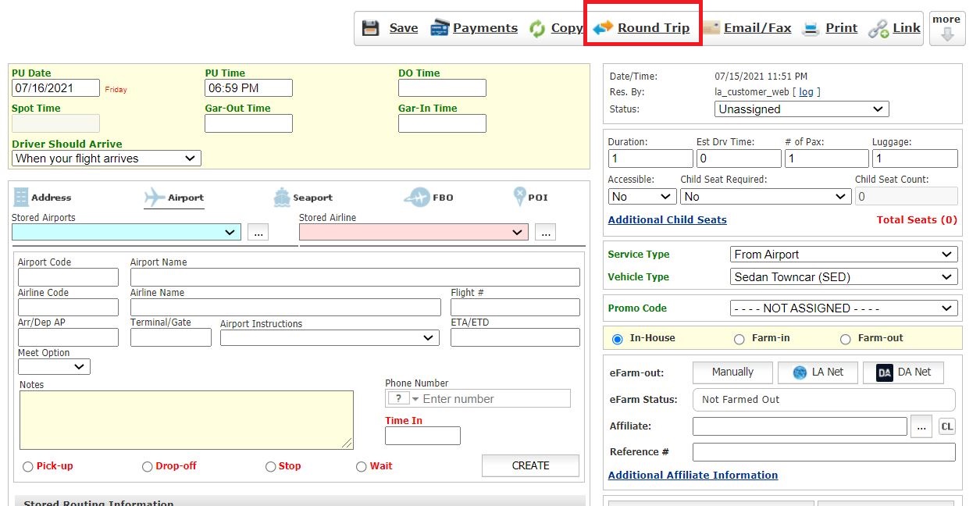This screenshot has width=980, height=506.
Task: Open Payments via credit card icon
Action: coord(440,28)
